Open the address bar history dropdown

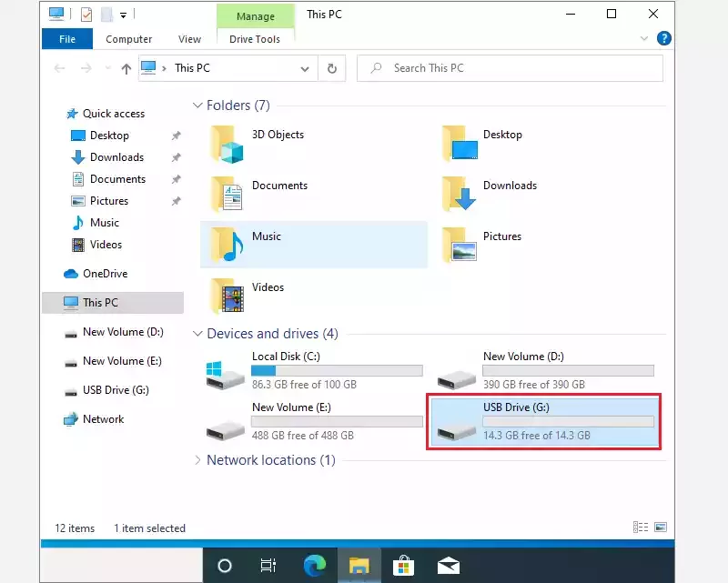click(x=305, y=68)
